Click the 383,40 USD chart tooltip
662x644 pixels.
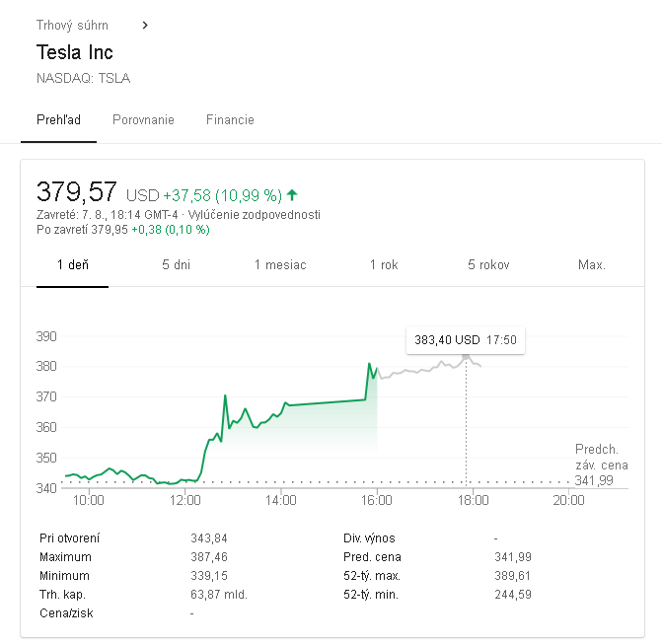pyautogui.click(x=466, y=340)
